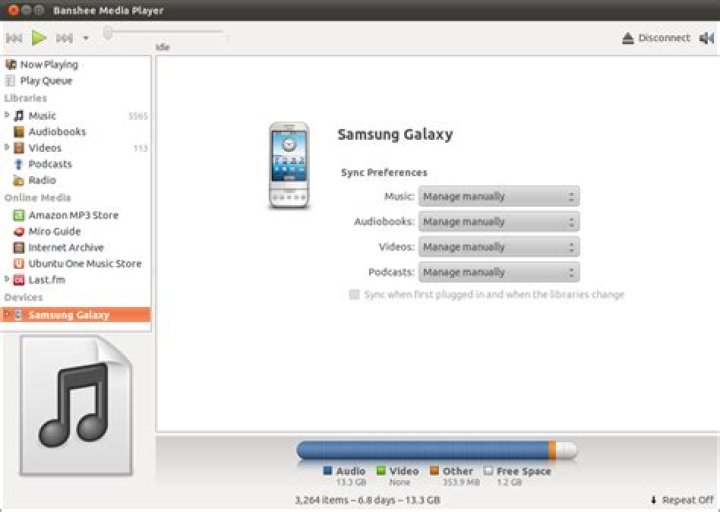720x512 pixels.
Task: Click the Videos film icon
Action: coord(19,148)
